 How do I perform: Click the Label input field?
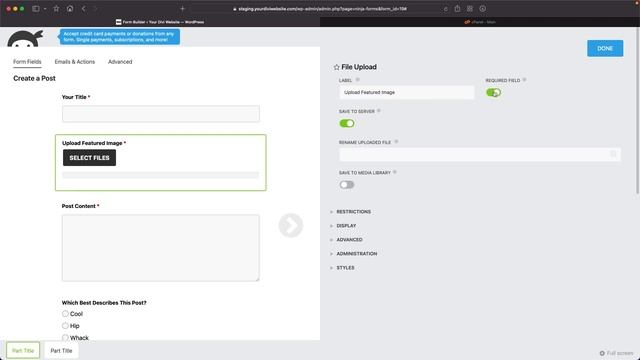tap(407, 92)
